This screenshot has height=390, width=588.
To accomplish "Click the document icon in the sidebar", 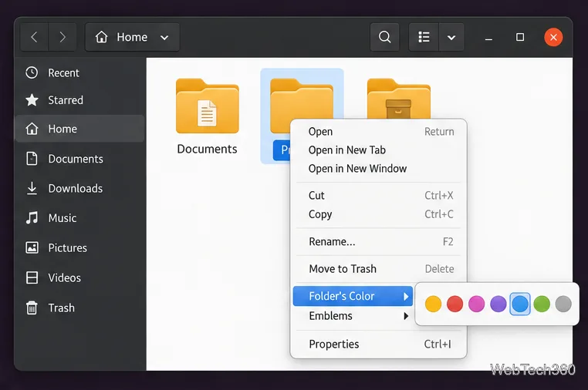I will pos(32,159).
